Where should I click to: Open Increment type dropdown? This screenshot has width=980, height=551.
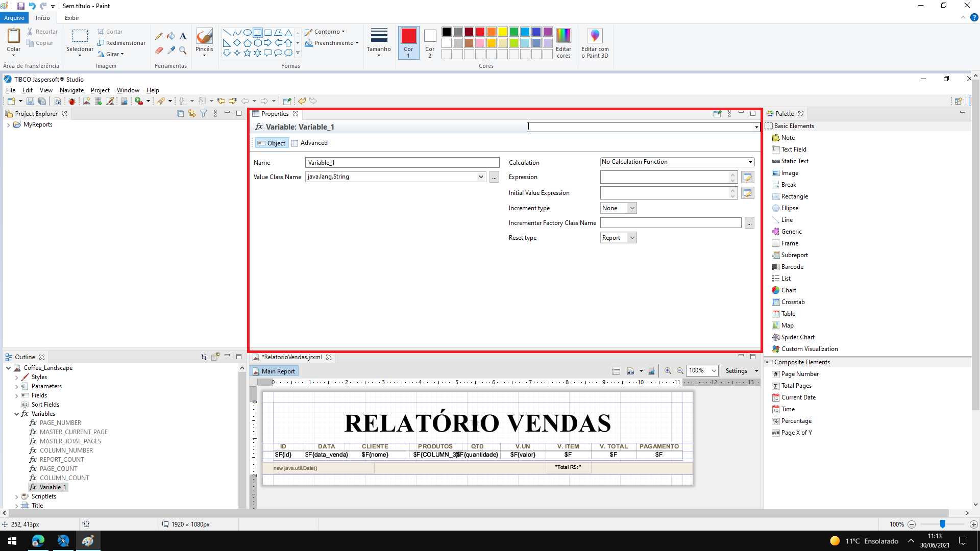(x=618, y=208)
